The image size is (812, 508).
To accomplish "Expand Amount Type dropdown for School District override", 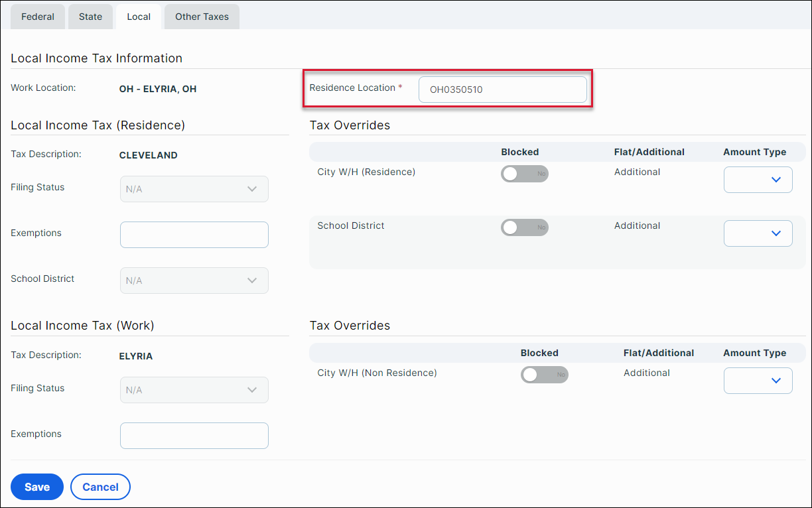I will [758, 233].
